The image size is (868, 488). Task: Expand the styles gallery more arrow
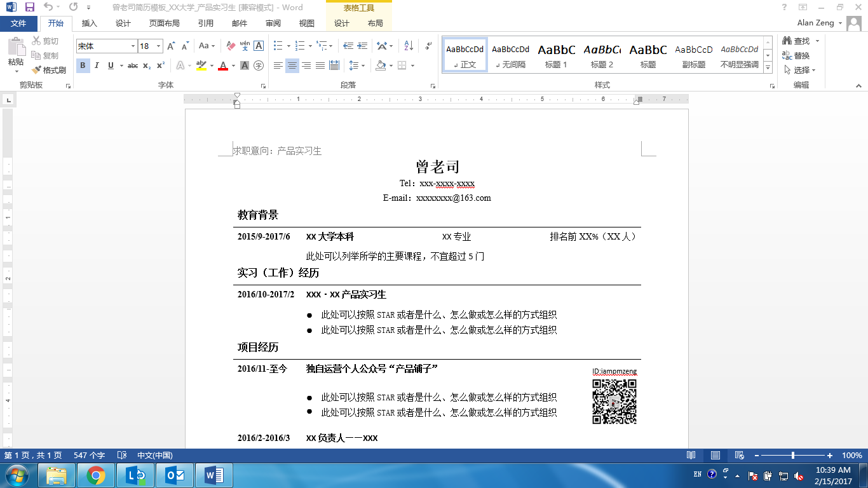click(768, 67)
